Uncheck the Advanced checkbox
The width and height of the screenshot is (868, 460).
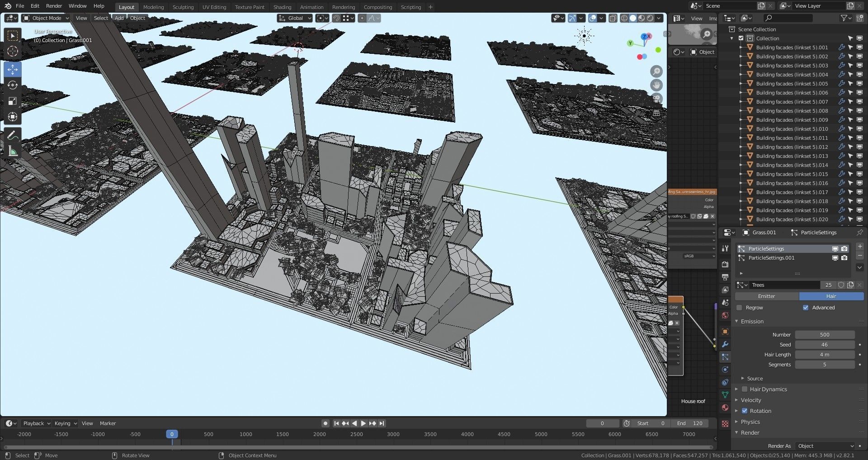tap(806, 308)
